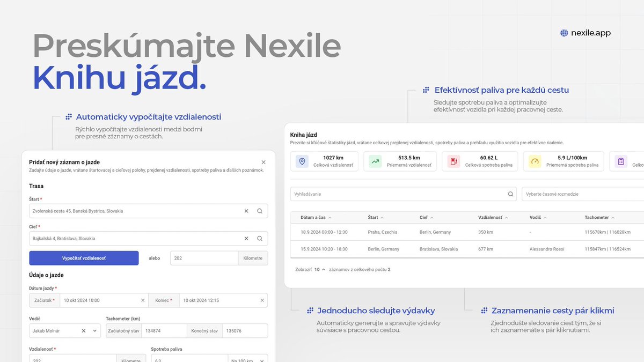Click the dots icon beside Zaznamenanie cesty pár klikmi
This screenshot has height=362, width=644.
(484, 311)
